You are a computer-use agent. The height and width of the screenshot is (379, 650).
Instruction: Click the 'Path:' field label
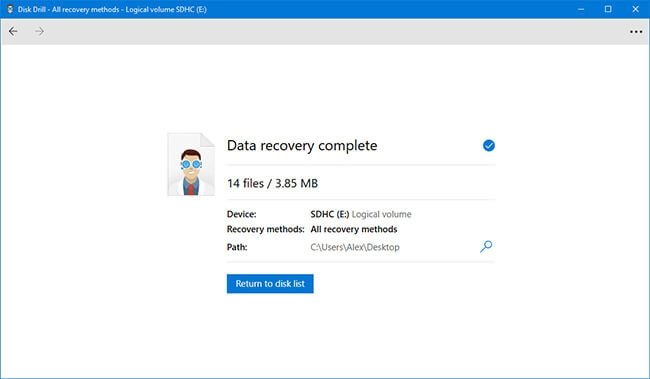tap(237, 247)
